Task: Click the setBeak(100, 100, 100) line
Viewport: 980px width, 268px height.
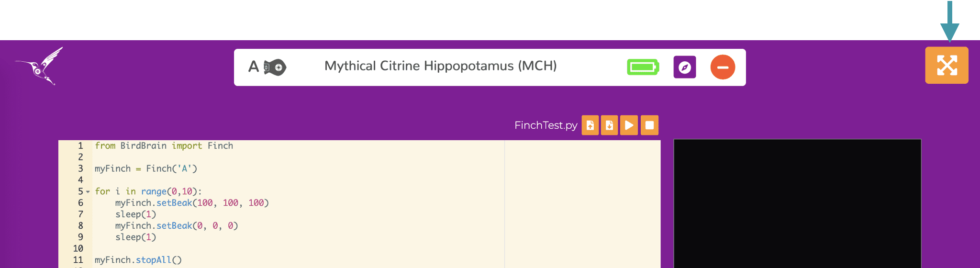Action: pos(191,203)
